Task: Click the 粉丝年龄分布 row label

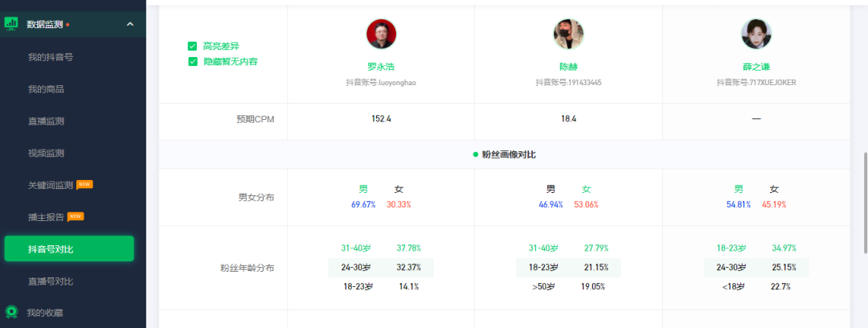Action: tap(247, 269)
